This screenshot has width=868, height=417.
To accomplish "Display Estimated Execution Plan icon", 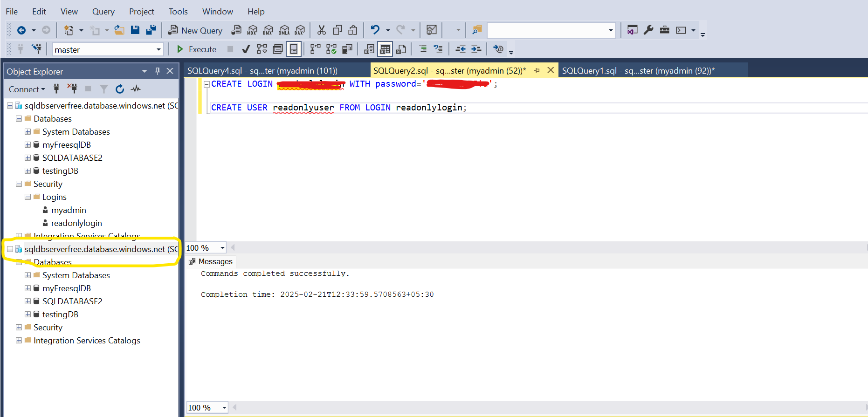I will coord(262,49).
